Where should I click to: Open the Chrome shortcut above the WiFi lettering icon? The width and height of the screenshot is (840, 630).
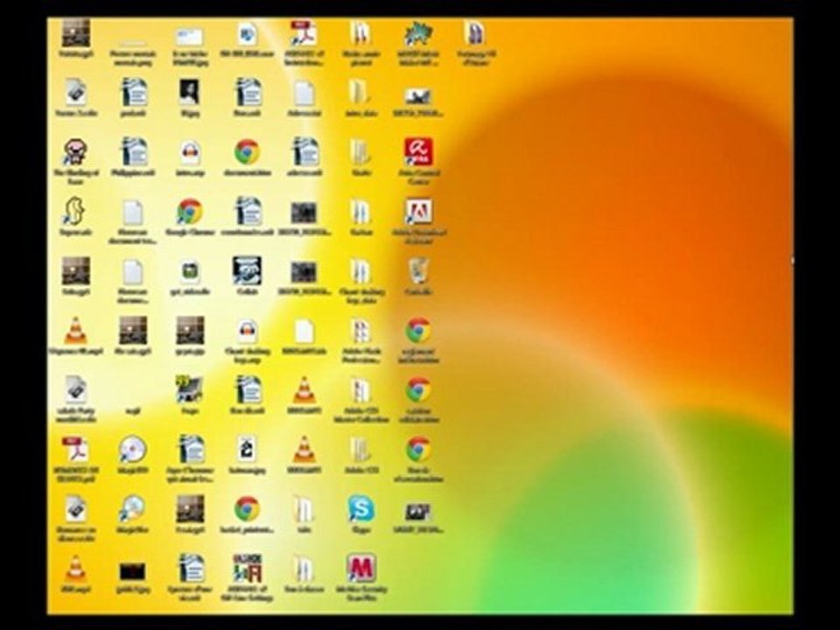(247, 509)
